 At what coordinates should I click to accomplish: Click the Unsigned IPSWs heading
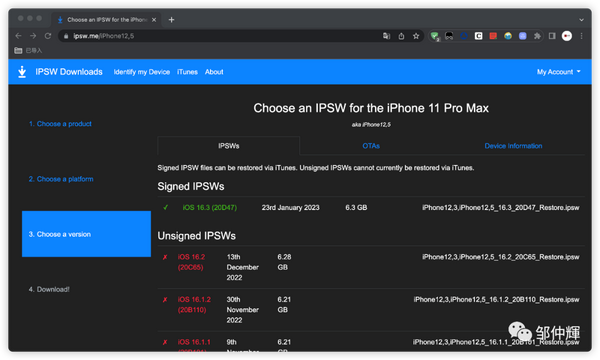click(197, 236)
